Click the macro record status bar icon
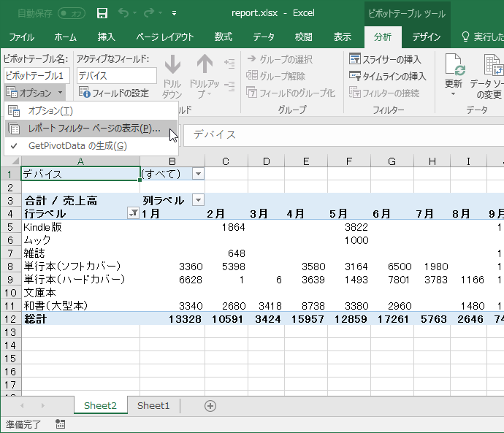The height and width of the screenshot is (433, 504). click(x=60, y=424)
